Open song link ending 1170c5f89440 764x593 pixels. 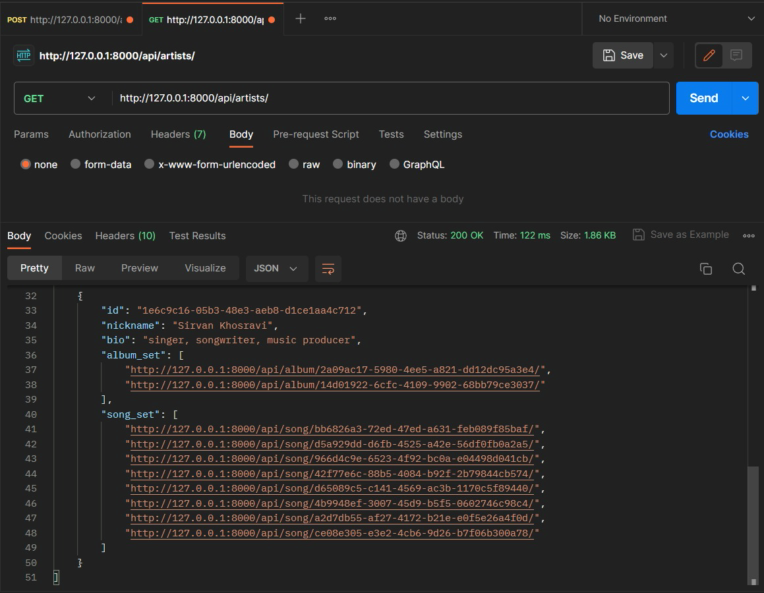332,489
